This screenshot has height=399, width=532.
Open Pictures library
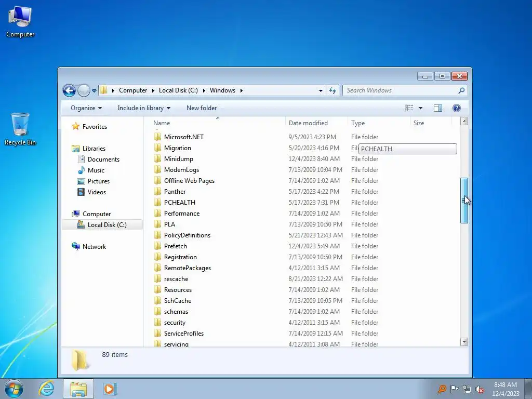[98, 181]
